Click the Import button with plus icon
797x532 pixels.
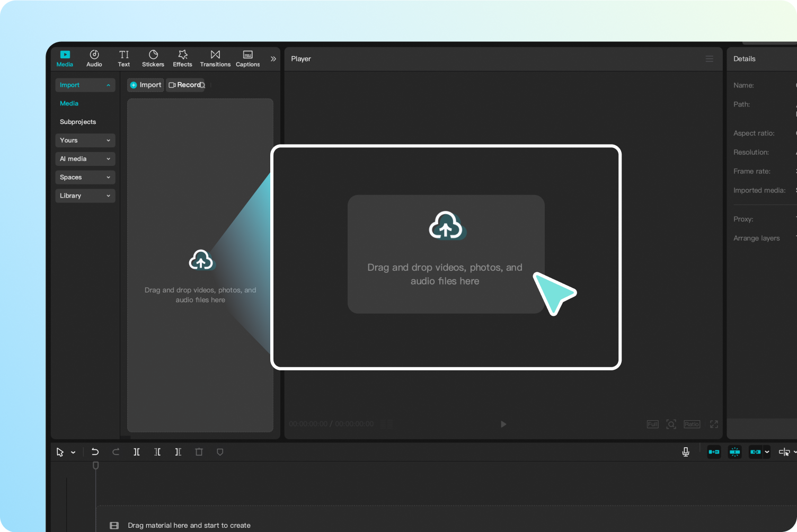pos(146,85)
